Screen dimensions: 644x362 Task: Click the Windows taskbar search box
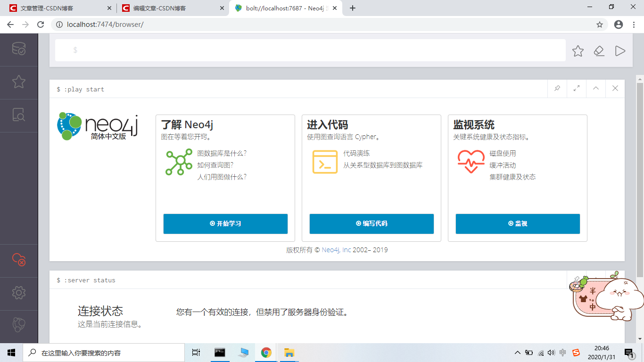coord(104,353)
